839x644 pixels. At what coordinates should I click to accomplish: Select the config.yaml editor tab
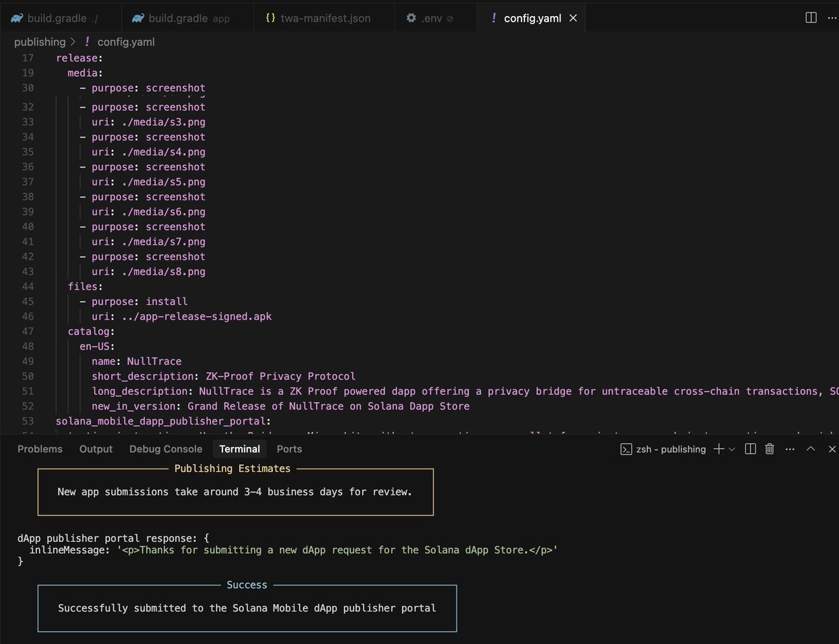[533, 18]
